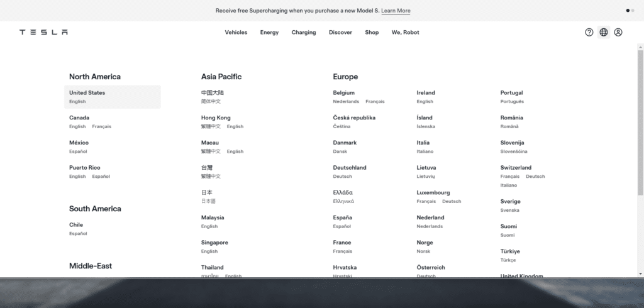Choose Canada in Français

click(x=101, y=126)
